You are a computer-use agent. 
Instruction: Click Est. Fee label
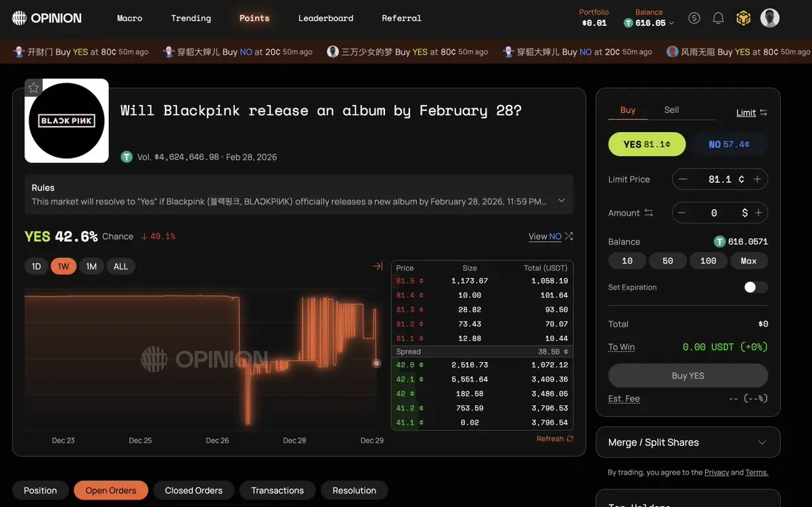(624, 399)
